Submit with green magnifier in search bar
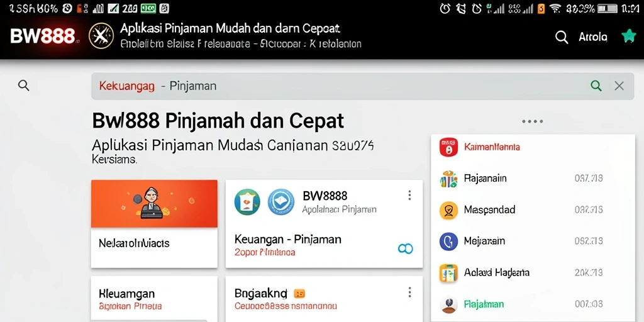 pos(596,86)
